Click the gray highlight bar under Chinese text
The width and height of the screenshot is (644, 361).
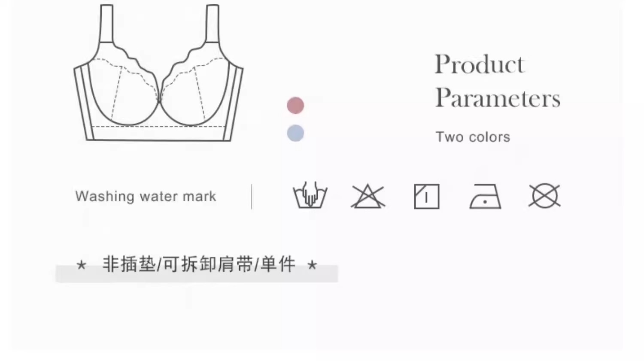(197, 274)
